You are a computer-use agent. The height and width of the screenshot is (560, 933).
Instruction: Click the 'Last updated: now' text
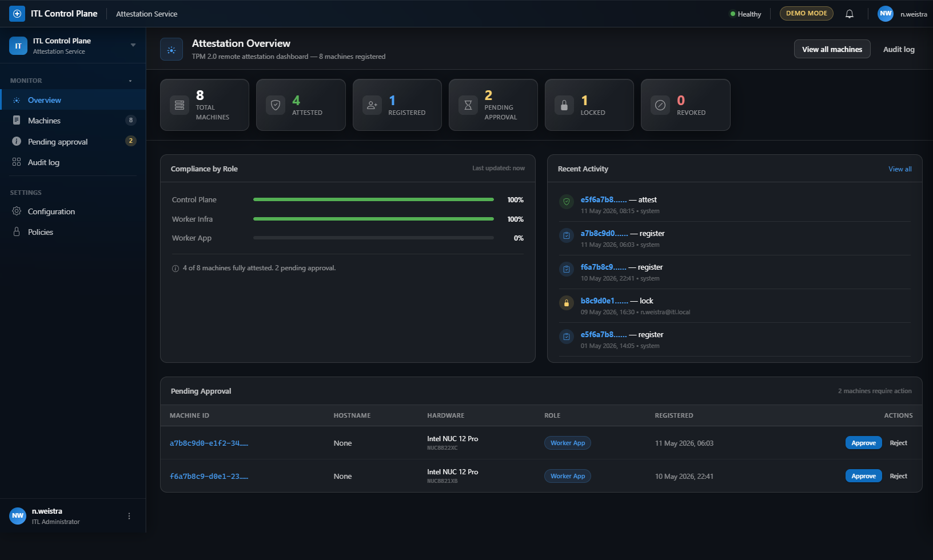[x=499, y=168]
